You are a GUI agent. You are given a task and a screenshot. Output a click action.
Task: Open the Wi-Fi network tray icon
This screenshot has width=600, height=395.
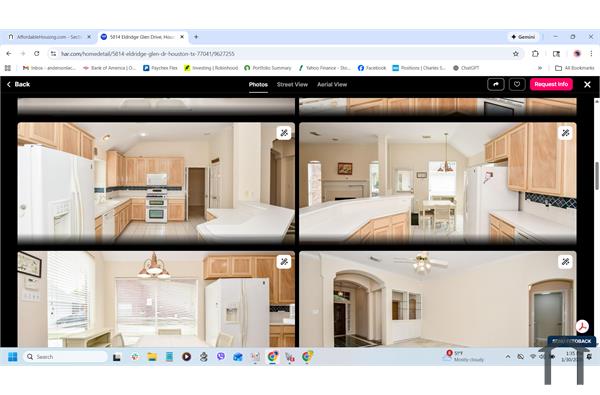coord(533,357)
